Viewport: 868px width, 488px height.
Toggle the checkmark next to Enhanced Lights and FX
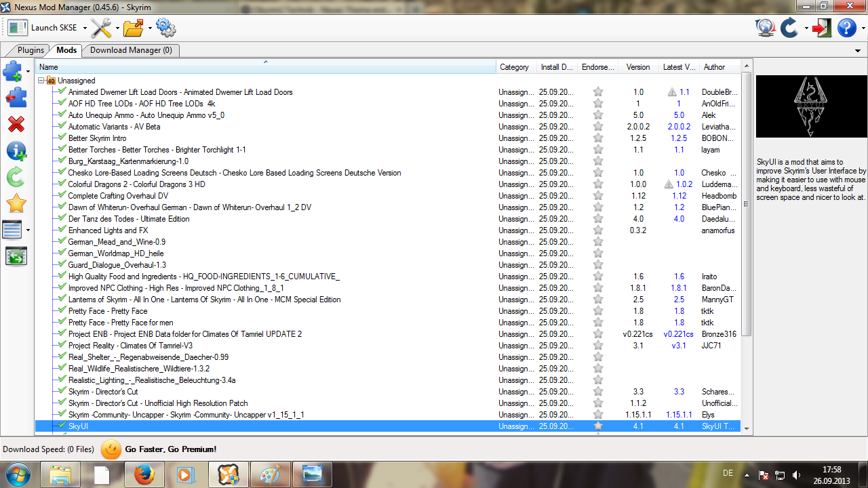pos(62,230)
